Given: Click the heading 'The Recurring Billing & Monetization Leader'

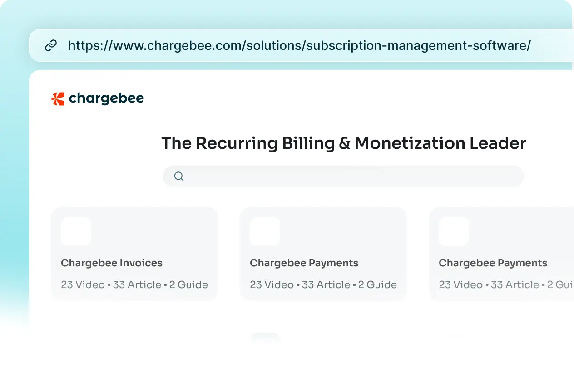Looking at the screenshot, I should click(x=344, y=143).
